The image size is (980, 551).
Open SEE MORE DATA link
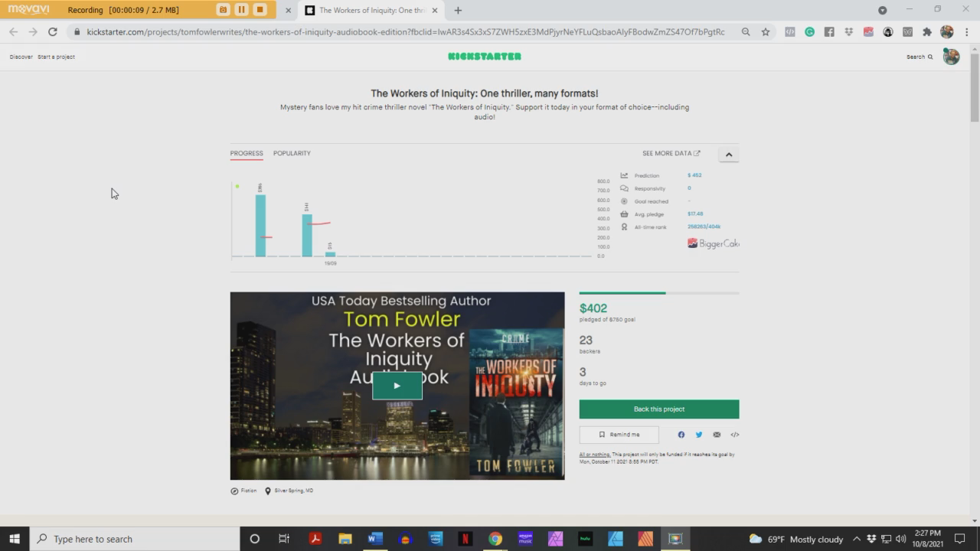(671, 153)
